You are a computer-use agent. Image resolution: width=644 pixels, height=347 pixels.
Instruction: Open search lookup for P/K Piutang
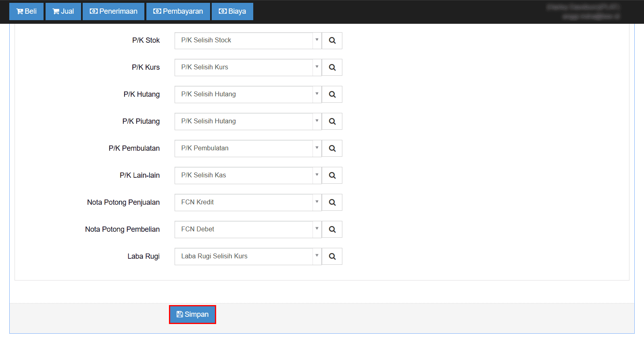[332, 122]
